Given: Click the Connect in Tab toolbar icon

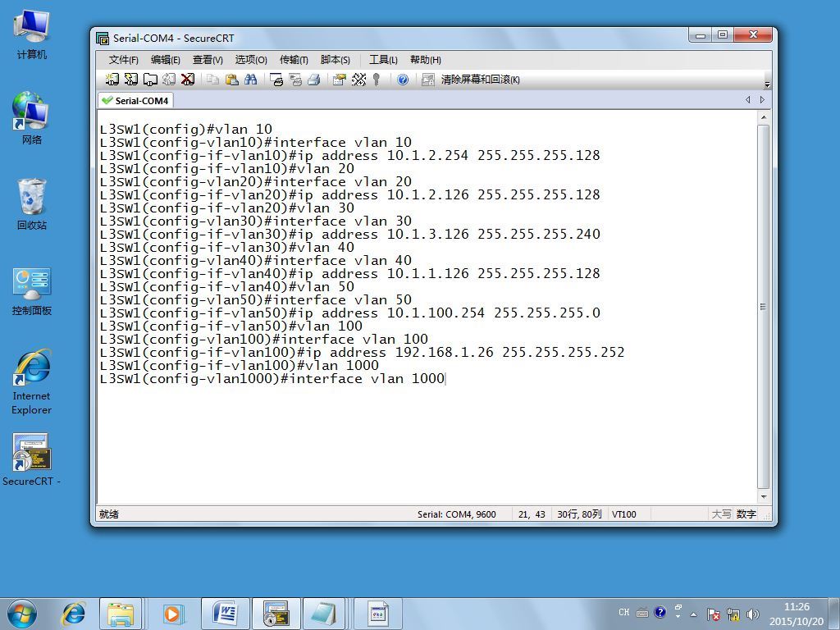Looking at the screenshot, I should coord(150,80).
